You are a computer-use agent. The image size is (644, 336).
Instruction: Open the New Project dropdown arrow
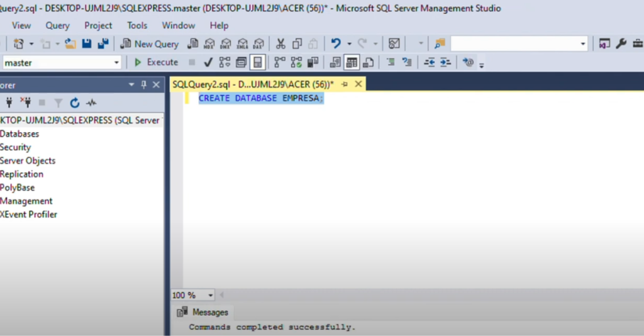pos(31,43)
